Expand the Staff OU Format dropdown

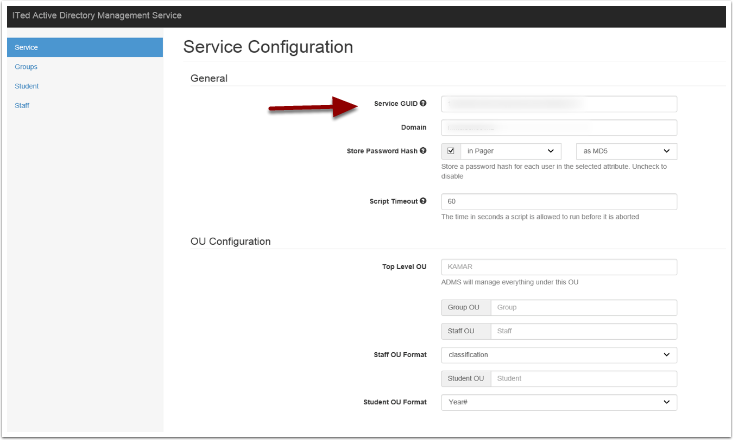(558, 354)
